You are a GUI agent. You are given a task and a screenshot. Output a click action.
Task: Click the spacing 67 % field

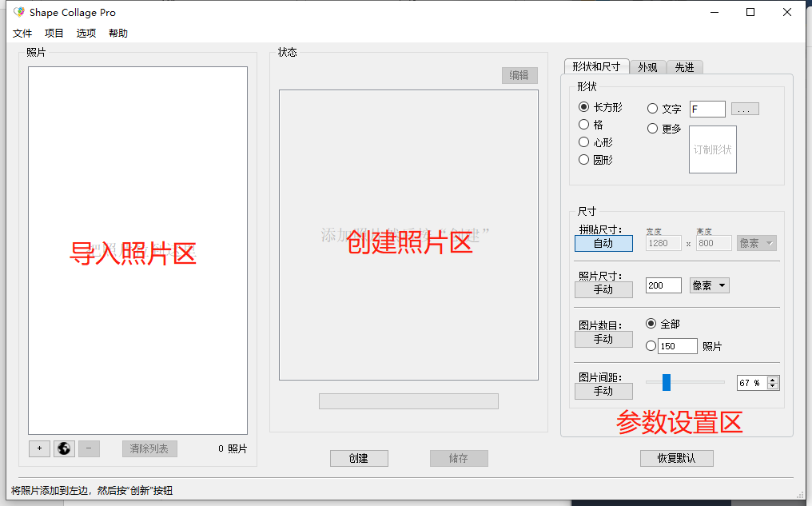(752, 383)
